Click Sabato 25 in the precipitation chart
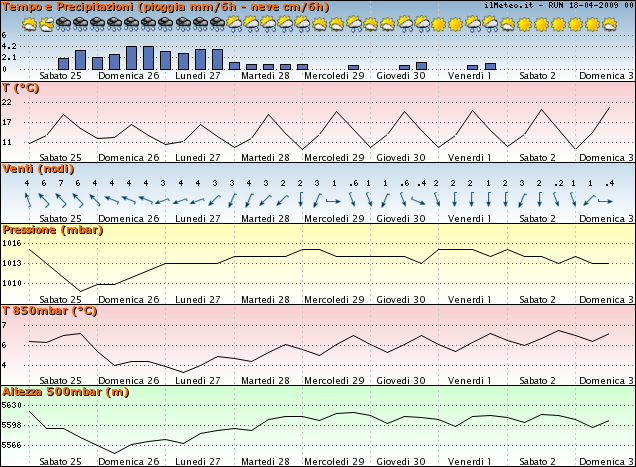 (x=61, y=75)
